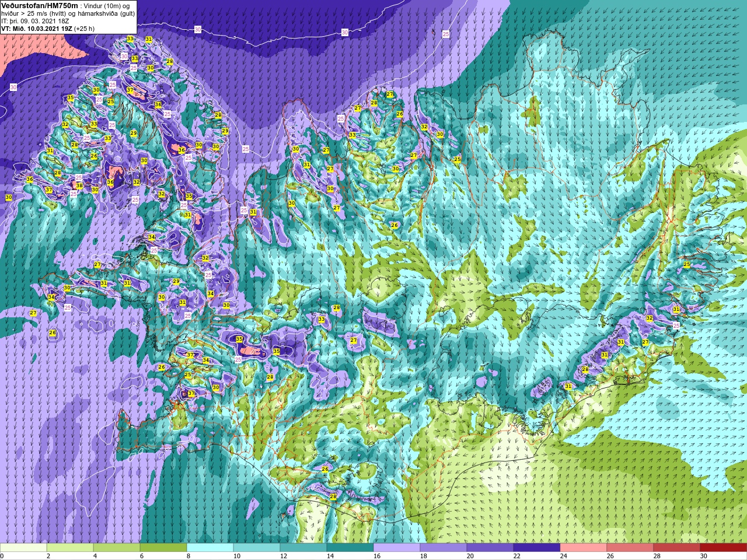This screenshot has width=747, height=560.
Task: Click the legend scale number 0
Action: pyautogui.click(x=2, y=556)
